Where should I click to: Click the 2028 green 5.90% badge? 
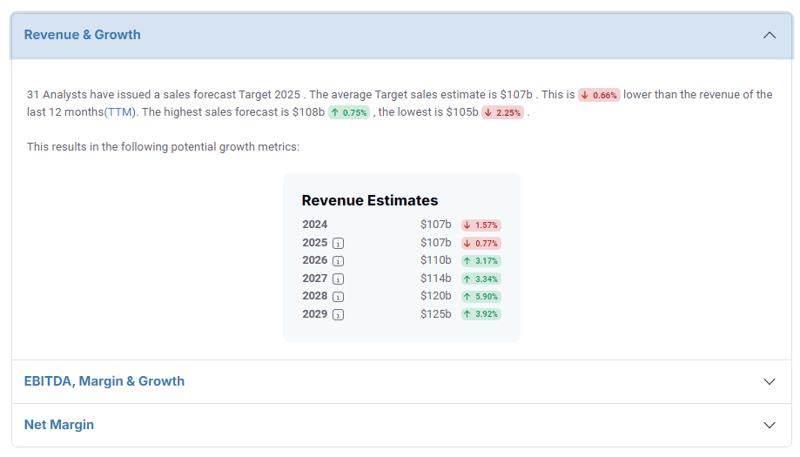click(481, 296)
